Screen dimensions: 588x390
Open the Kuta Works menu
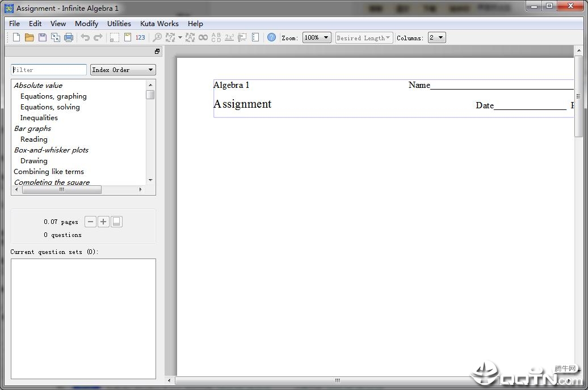coord(159,24)
